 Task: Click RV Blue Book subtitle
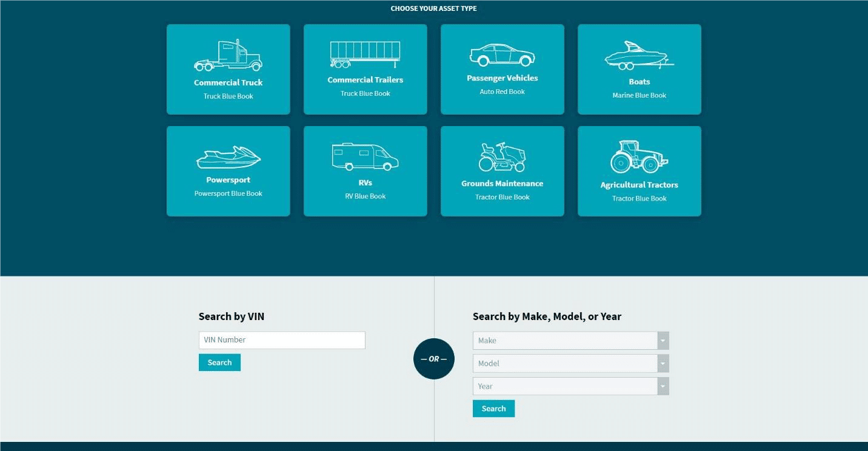pyautogui.click(x=366, y=196)
